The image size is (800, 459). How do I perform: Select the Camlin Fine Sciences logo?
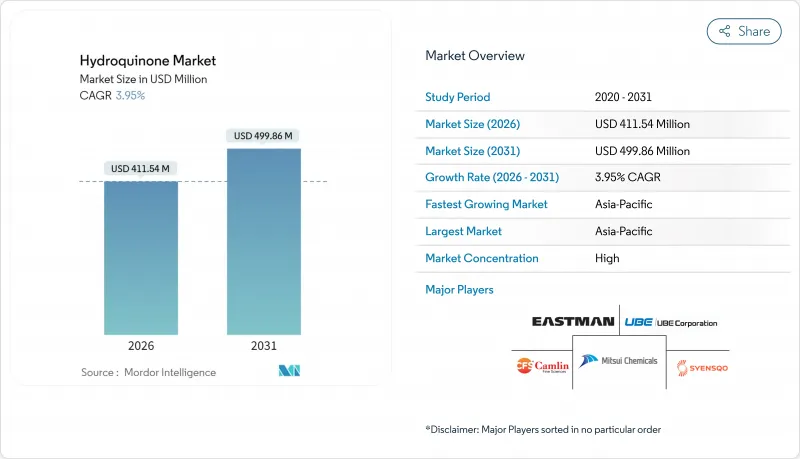pyautogui.click(x=541, y=365)
